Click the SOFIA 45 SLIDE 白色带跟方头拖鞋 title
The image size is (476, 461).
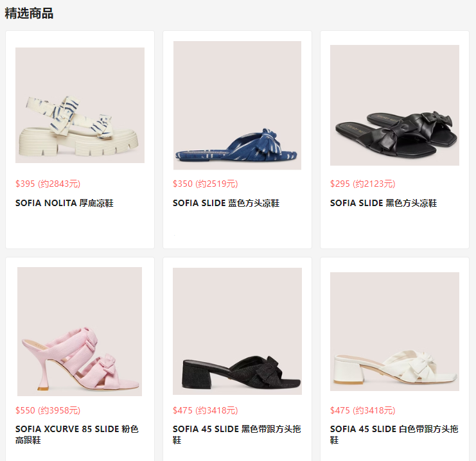[394, 434]
